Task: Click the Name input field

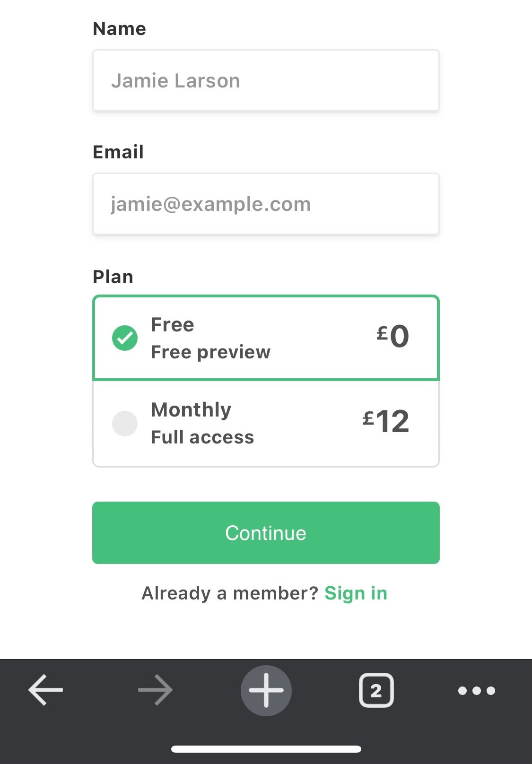Action: tap(266, 80)
